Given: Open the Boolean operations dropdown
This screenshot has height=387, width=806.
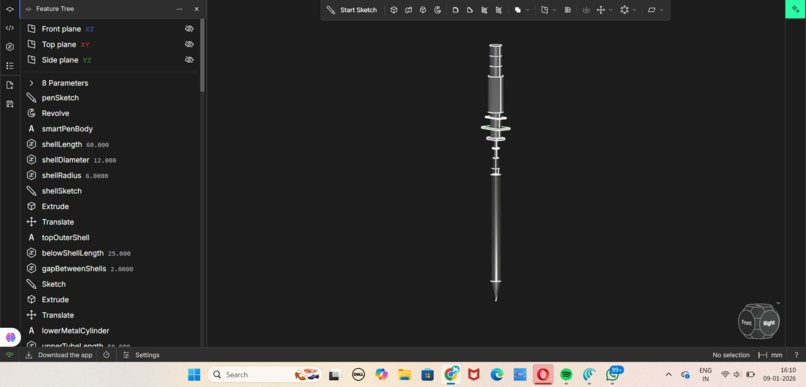Looking at the screenshot, I should (x=528, y=10).
